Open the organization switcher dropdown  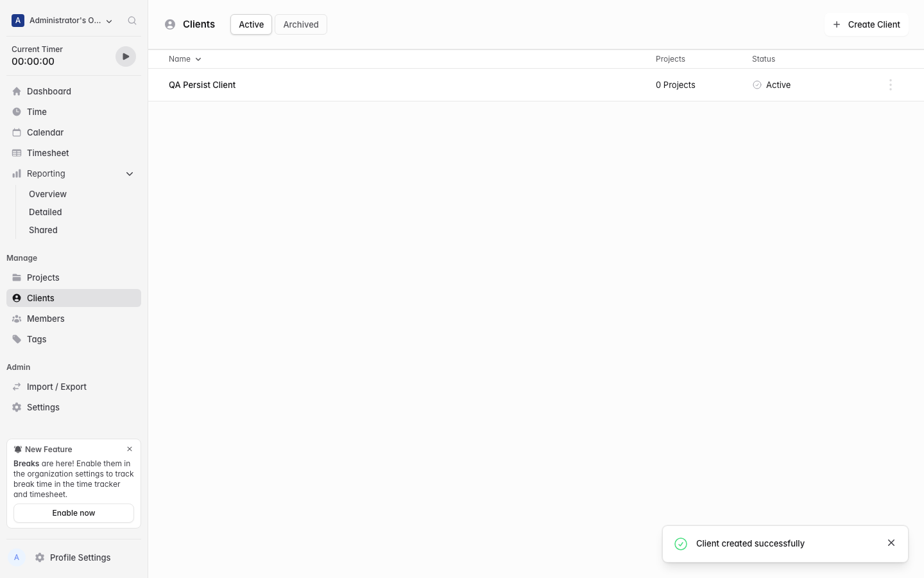pyautogui.click(x=62, y=21)
